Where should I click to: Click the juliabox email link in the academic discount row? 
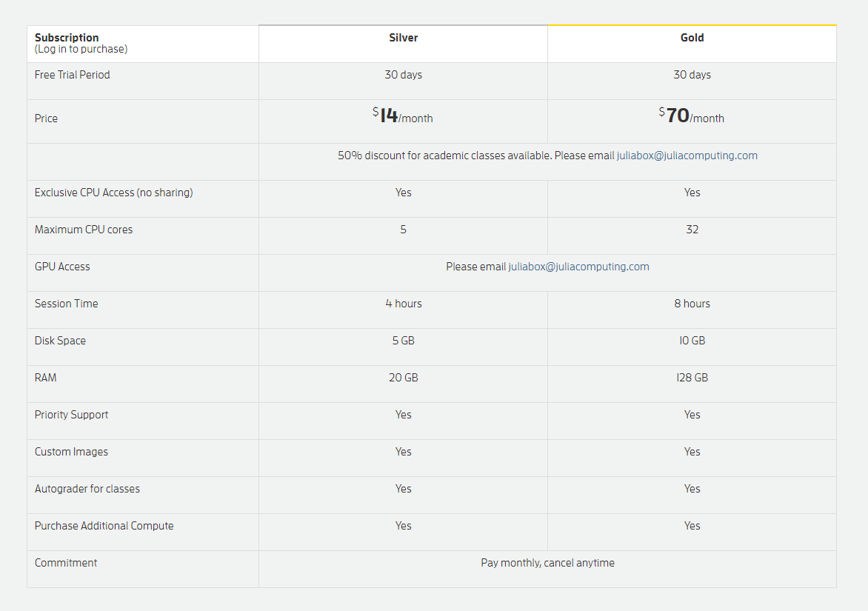click(x=687, y=156)
